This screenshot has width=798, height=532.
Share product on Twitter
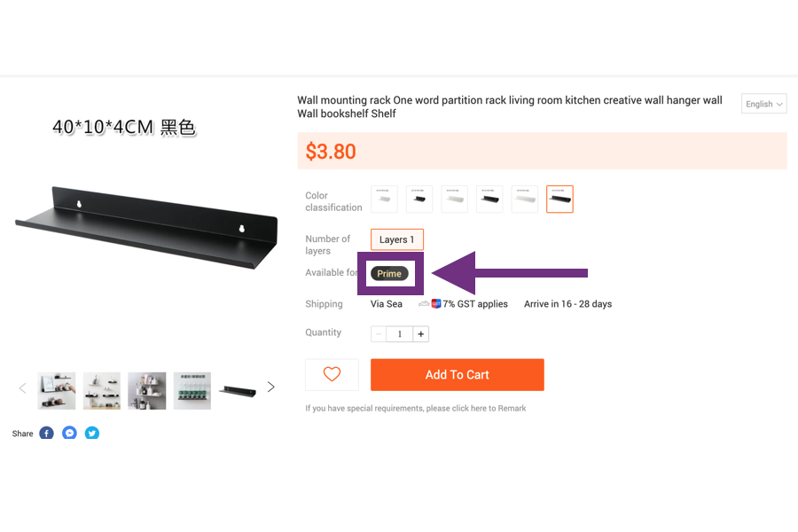(92, 434)
